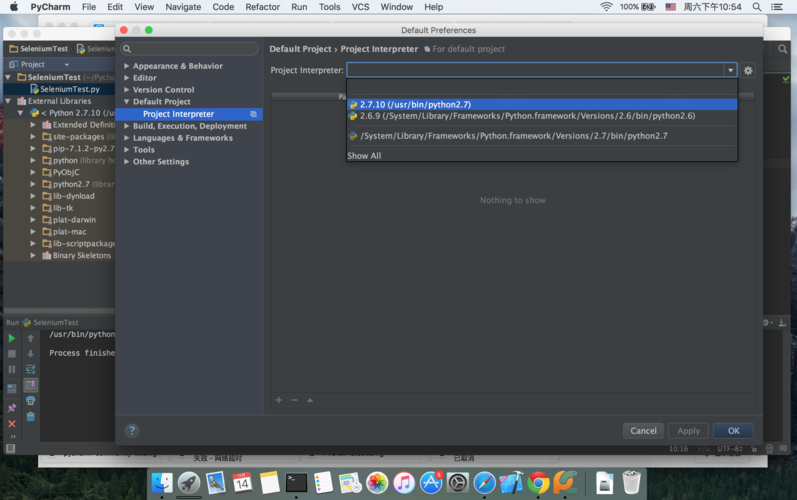Open App Store from the dock
This screenshot has height=500, width=797.
[431, 483]
